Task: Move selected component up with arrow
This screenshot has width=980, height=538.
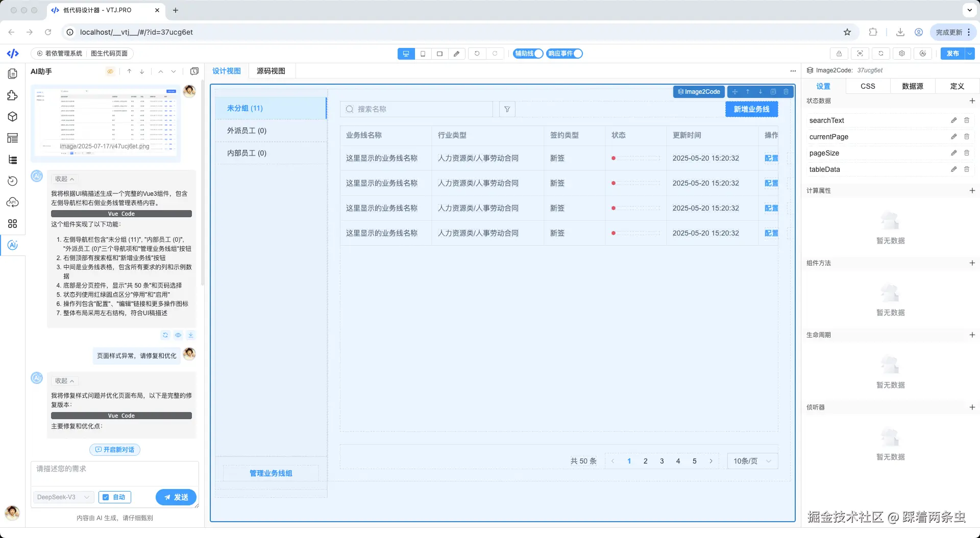Action: [x=748, y=92]
